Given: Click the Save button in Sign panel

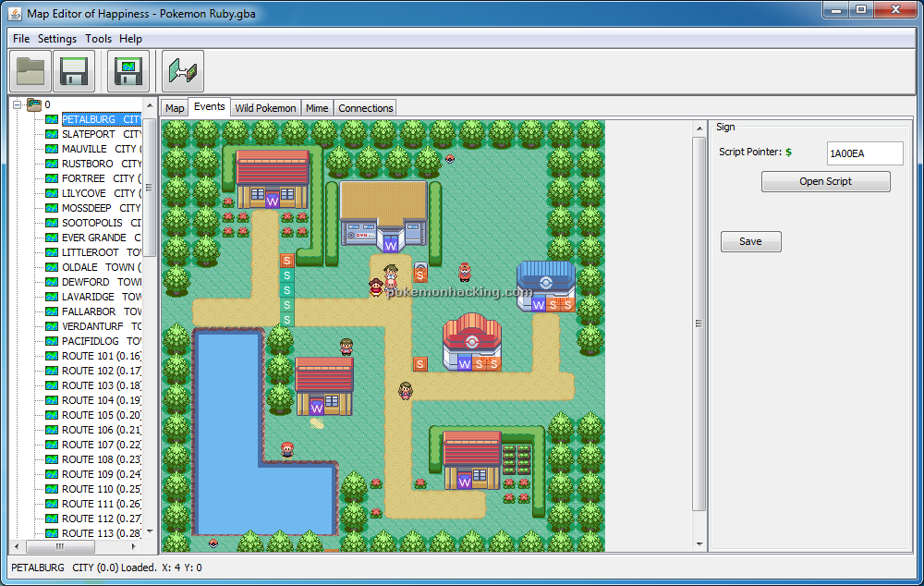Looking at the screenshot, I should click(750, 242).
